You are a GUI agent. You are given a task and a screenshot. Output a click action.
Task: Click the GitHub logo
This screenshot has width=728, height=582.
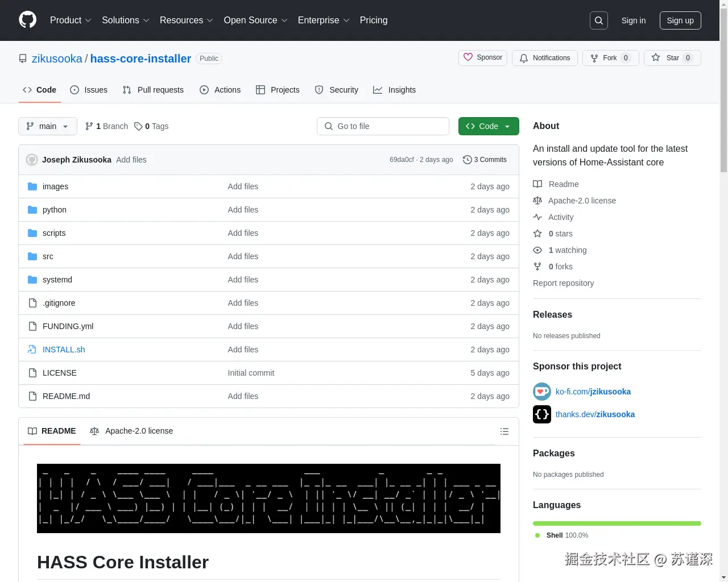tap(27, 20)
